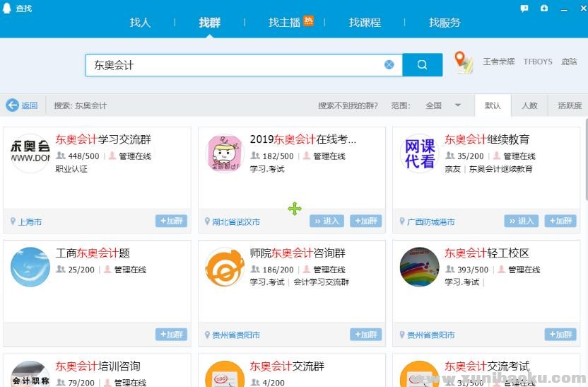
Task: Sort results by 活跃度
Action: point(570,105)
